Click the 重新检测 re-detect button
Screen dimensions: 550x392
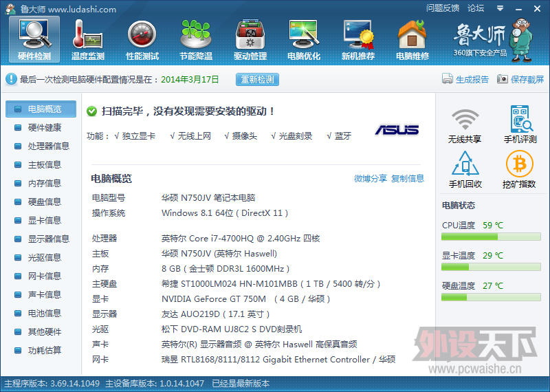[x=257, y=79]
